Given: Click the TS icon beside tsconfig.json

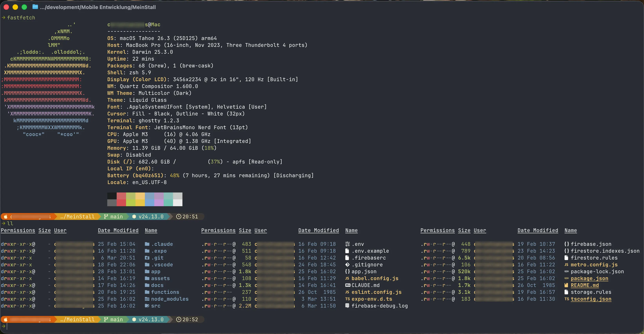Looking at the screenshot, I should point(567,299).
